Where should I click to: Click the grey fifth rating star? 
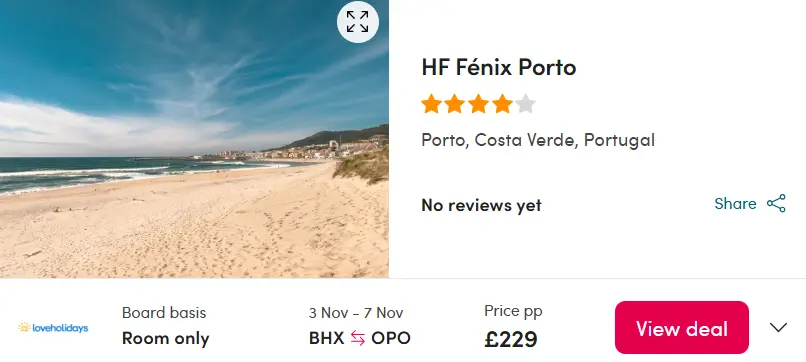tap(525, 104)
